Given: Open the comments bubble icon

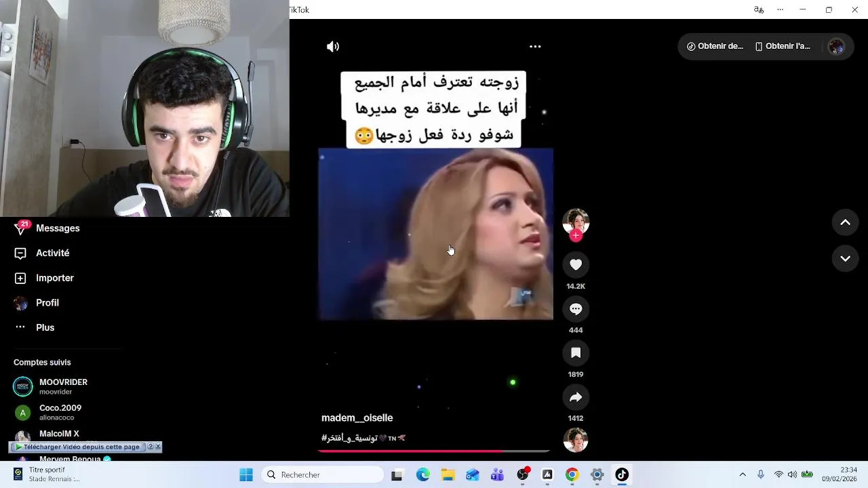Looking at the screenshot, I should (576, 309).
